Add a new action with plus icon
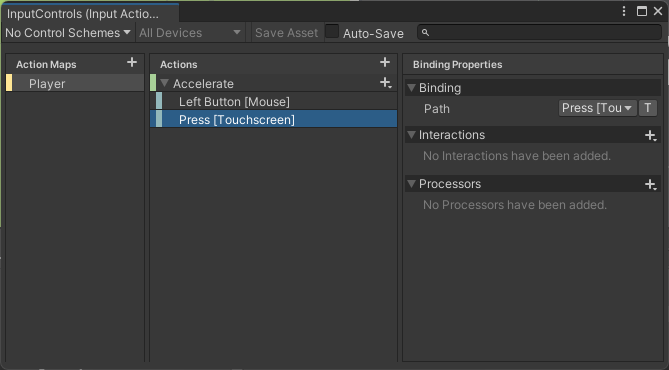 [x=385, y=62]
